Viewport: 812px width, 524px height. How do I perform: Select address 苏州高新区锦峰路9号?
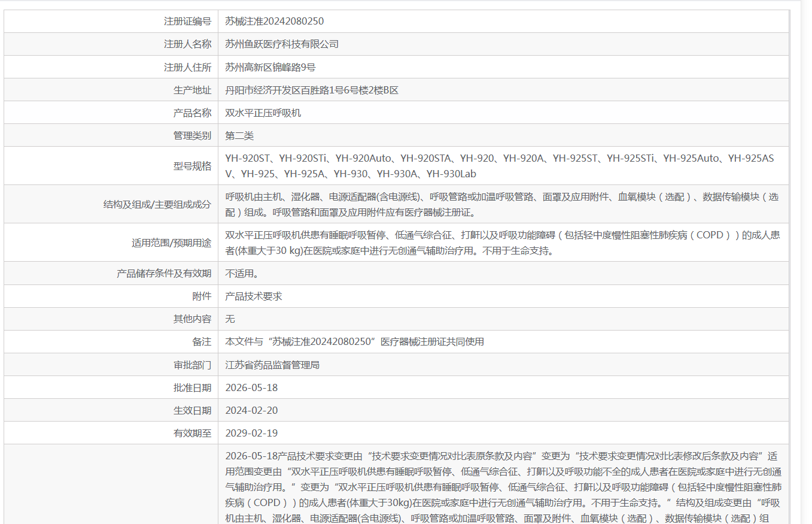pos(270,67)
